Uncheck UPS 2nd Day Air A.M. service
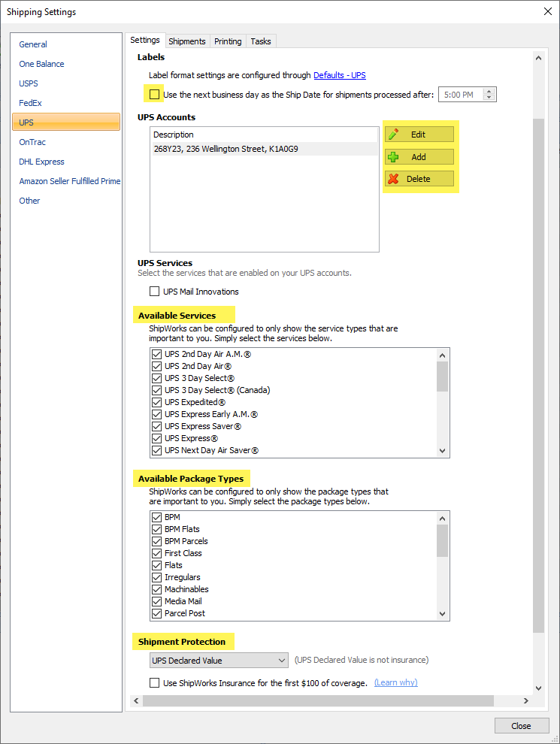Screen dimensions: 560x744 156,354
